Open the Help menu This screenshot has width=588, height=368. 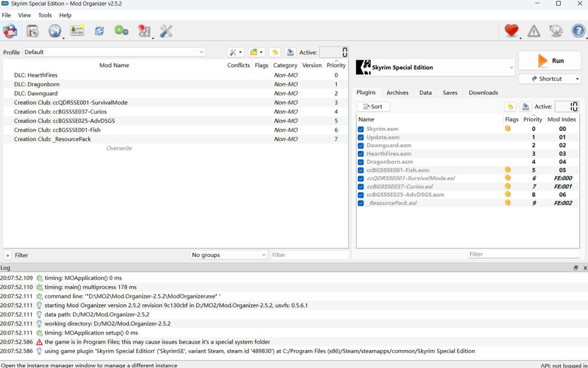click(65, 15)
